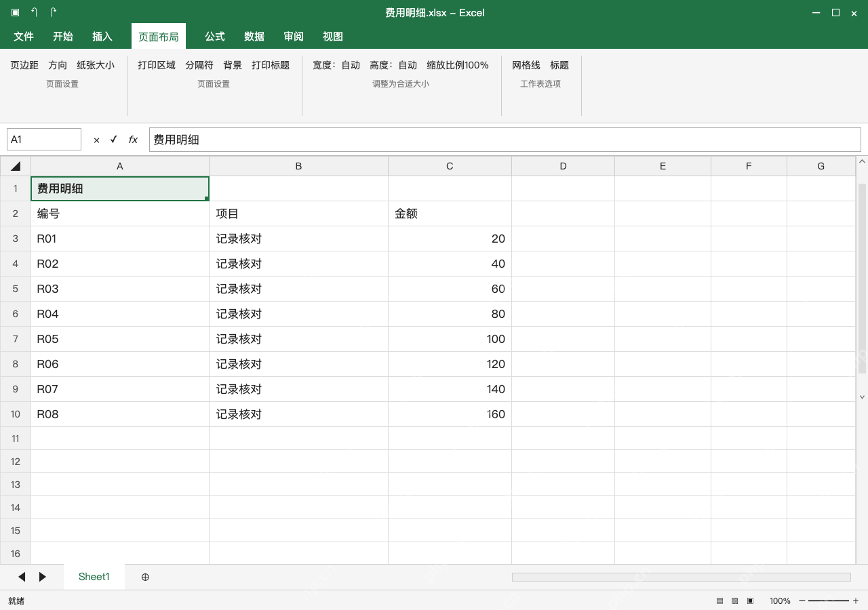Switch to Normal view in the status bar
The image size is (868, 610).
coord(719,601)
